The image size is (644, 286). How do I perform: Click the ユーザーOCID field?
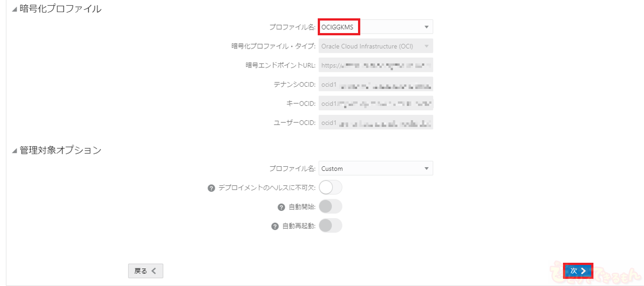point(375,123)
